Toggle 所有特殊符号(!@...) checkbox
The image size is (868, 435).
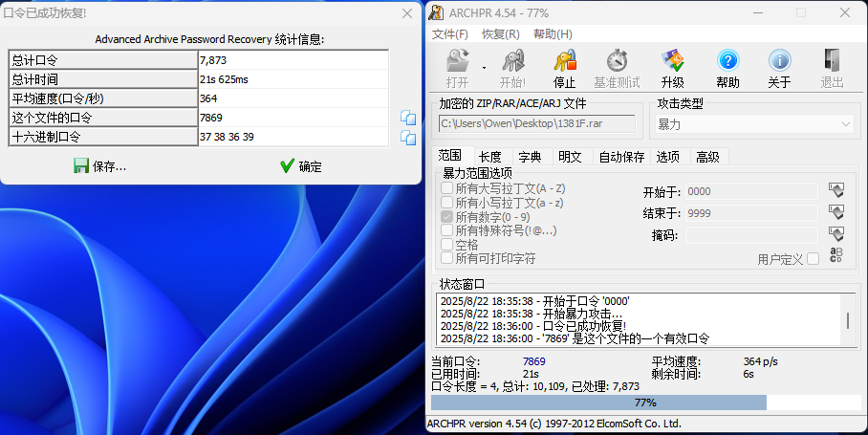click(x=446, y=230)
